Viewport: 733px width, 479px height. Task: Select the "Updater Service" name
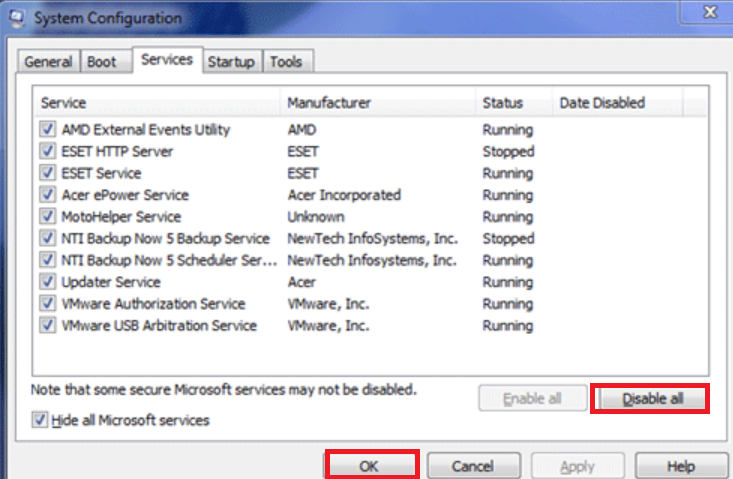pos(111,282)
